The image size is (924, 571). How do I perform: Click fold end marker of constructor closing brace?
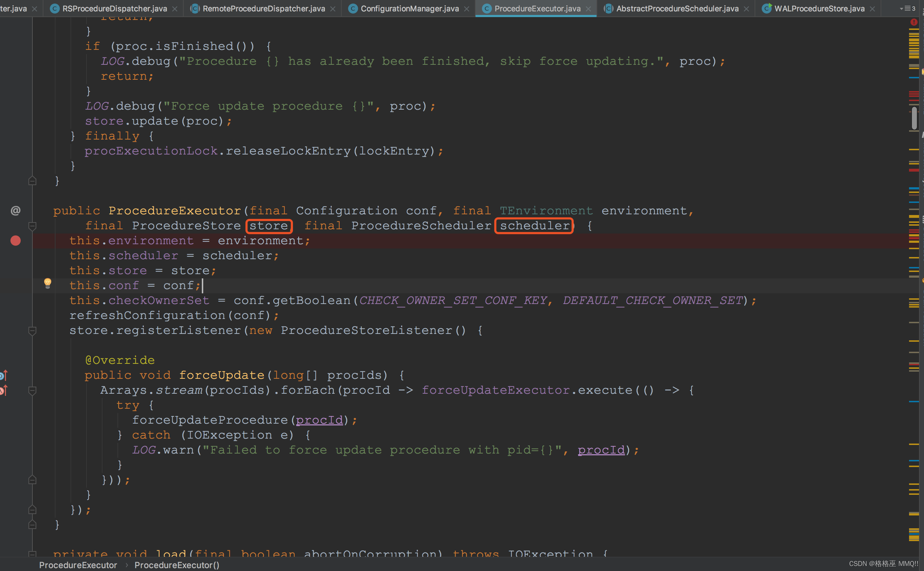tap(32, 525)
